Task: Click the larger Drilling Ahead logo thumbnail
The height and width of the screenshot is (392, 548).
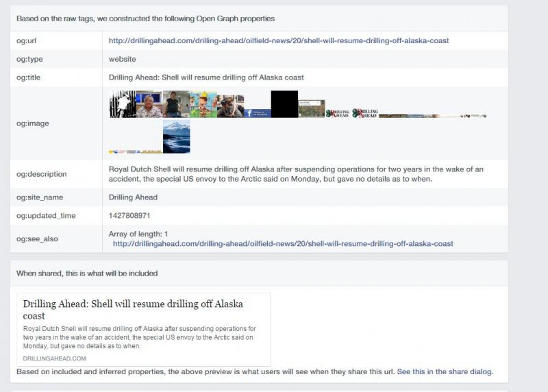Action: pos(365,113)
